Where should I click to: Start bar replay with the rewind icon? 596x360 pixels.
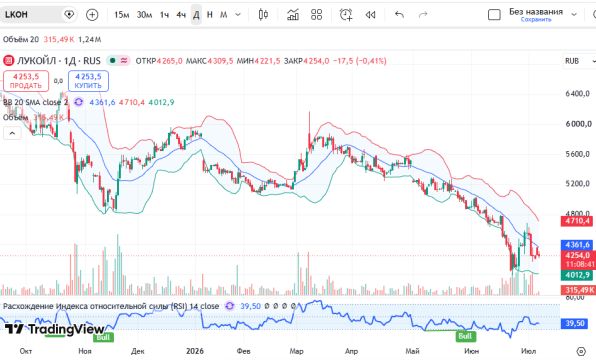click(x=370, y=15)
